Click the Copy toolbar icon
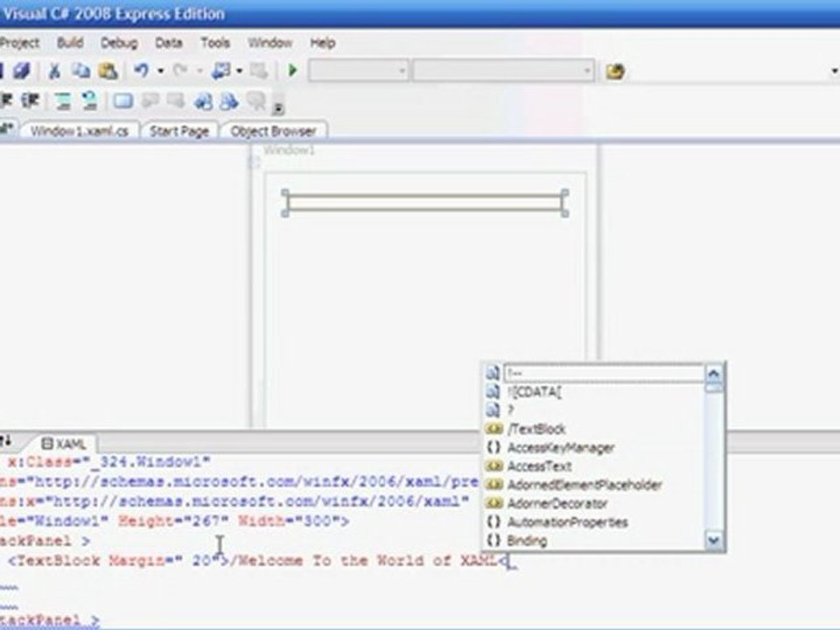The image size is (840, 630). (x=80, y=71)
